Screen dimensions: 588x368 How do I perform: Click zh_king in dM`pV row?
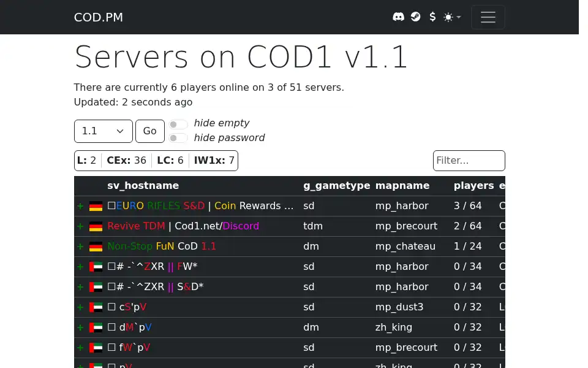coord(394,328)
